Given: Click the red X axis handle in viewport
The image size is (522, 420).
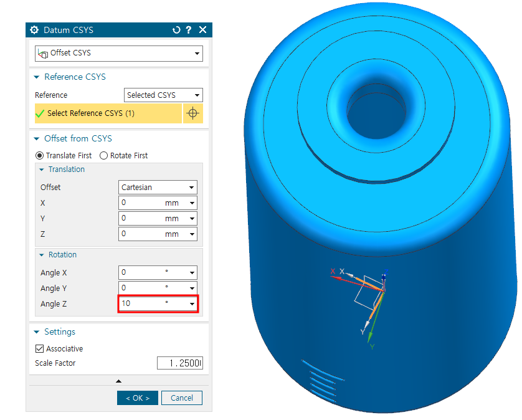Looking at the screenshot, I should [x=333, y=272].
